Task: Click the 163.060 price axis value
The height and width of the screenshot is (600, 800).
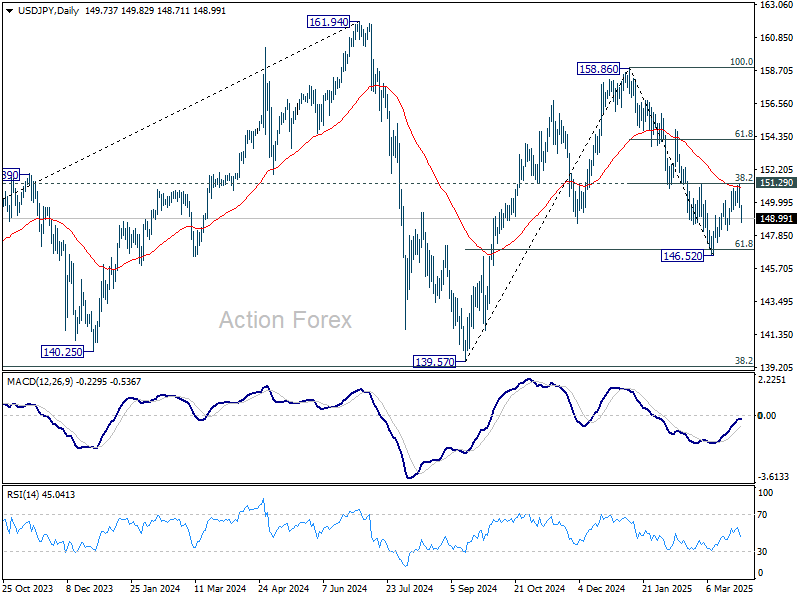Action: [777, 5]
